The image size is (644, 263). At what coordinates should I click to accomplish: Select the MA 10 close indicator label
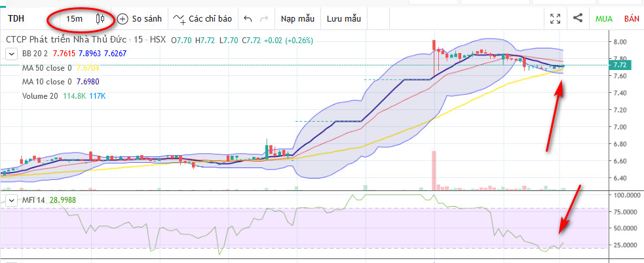point(47,82)
